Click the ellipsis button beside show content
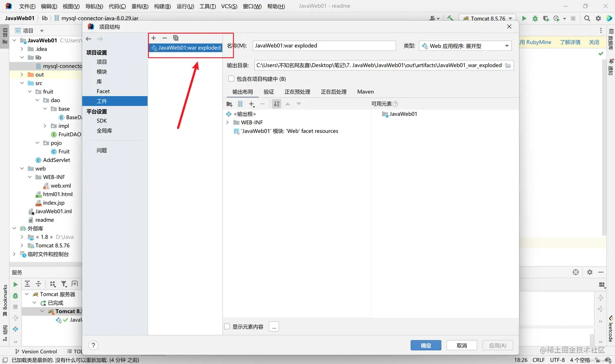615x364 pixels. click(x=274, y=327)
